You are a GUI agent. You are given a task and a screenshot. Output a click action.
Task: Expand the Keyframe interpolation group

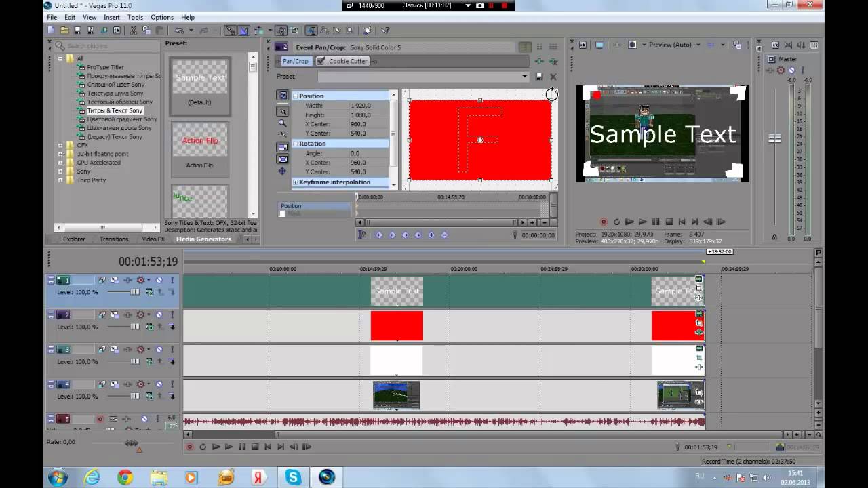tap(296, 182)
